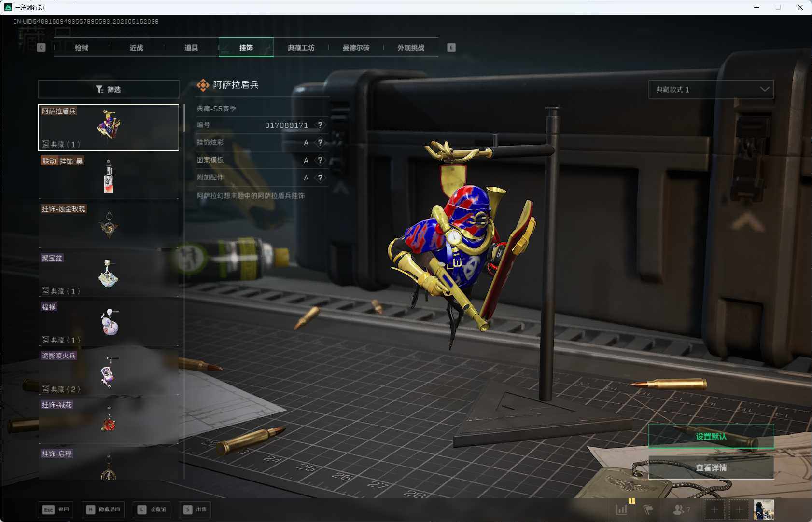Click the 典藏 image icon under 福禄

click(x=45, y=340)
